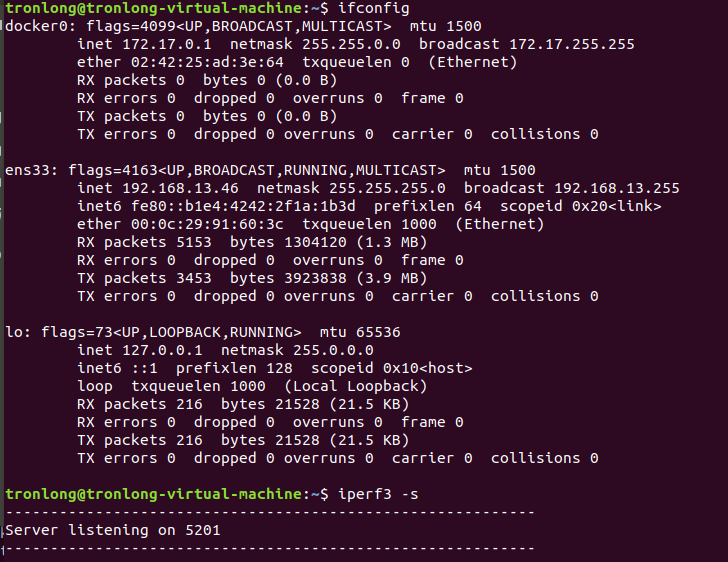The height and width of the screenshot is (562, 728).
Task: Click the ifconfig command text
Action: coord(374,8)
